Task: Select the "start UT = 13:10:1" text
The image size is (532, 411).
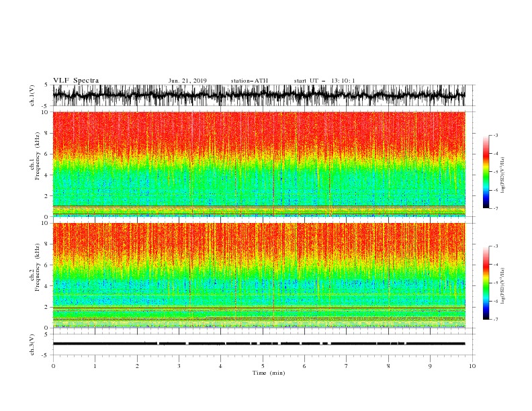Action: pos(324,81)
